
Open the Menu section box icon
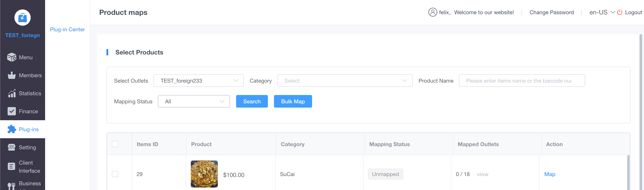11,57
